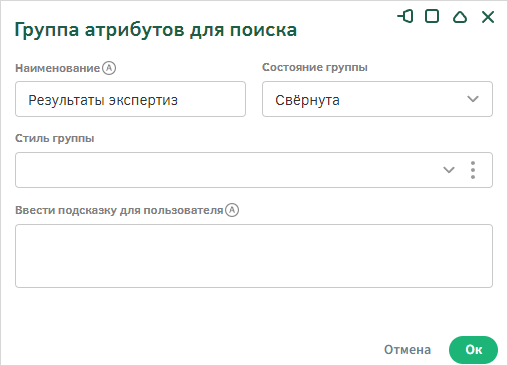Pin the dialog with the pin icon

pyautogui.click(x=405, y=16)
